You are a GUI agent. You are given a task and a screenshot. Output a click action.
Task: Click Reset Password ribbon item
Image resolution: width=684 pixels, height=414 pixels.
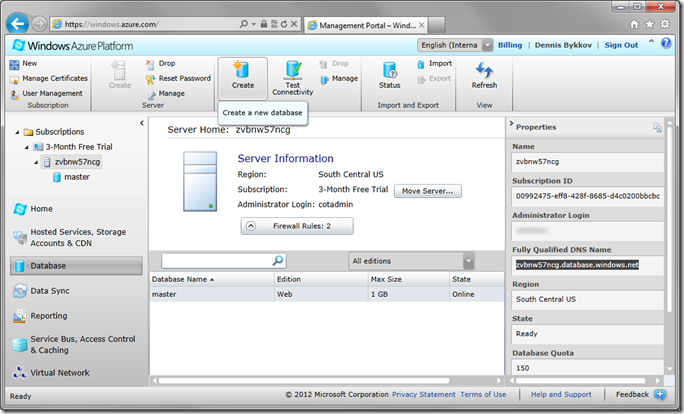[x=178, y=79]
